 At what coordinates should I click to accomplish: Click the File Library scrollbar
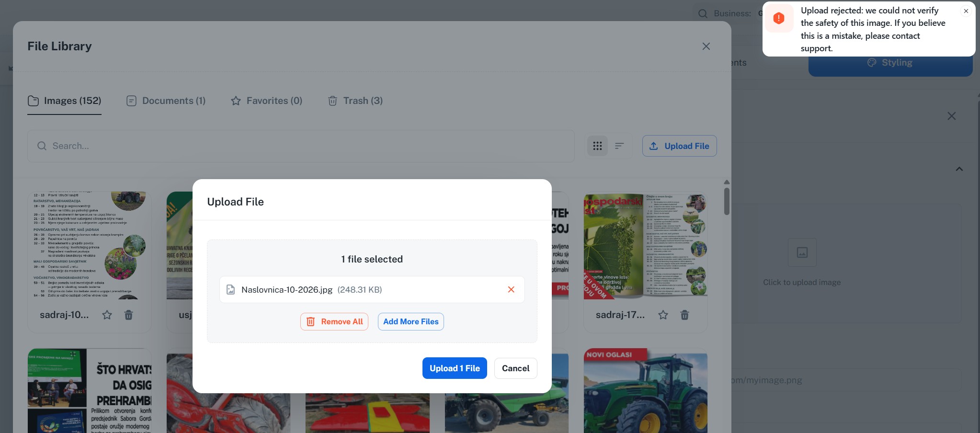pos(727,201)
